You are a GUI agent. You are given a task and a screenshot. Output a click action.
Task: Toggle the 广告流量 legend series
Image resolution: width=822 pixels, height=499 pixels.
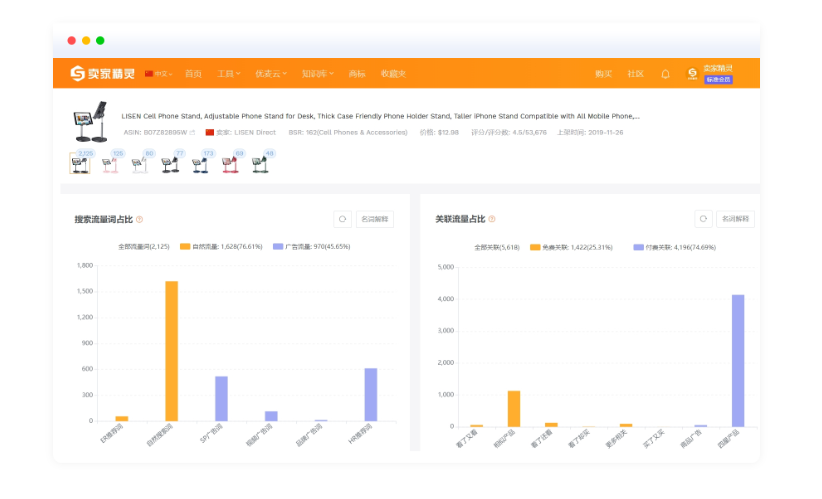point(305,245)
